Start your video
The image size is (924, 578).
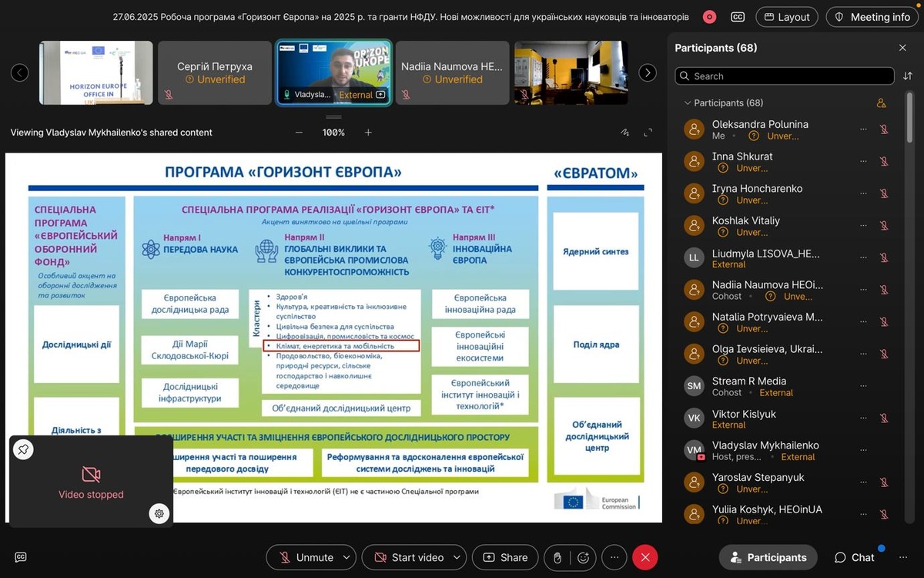[x=409, y=557]
